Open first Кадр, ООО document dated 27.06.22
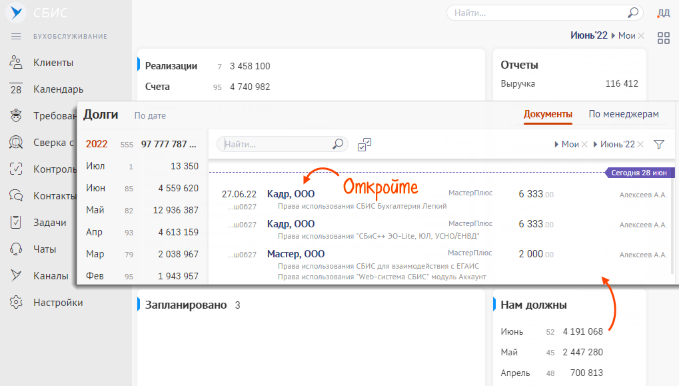679x386 pixels. tap(291, 194)
